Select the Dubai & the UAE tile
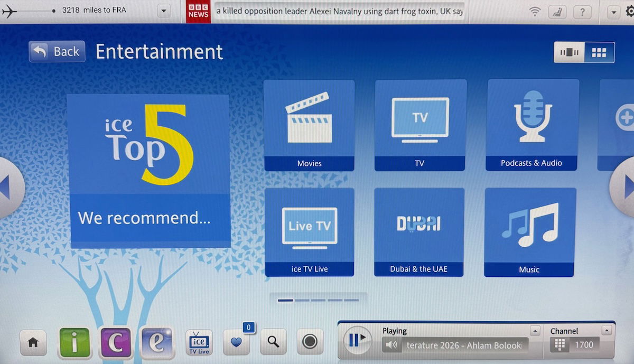 (419, 231)
